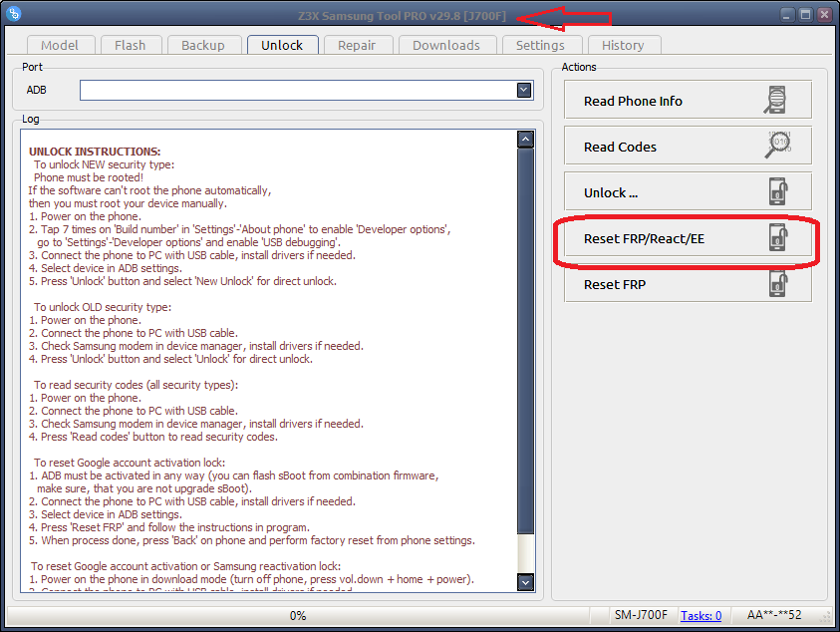Click the UNLOCK INSTRUCTIONS heading in log
840x632 pixels.
pos(95,152)
